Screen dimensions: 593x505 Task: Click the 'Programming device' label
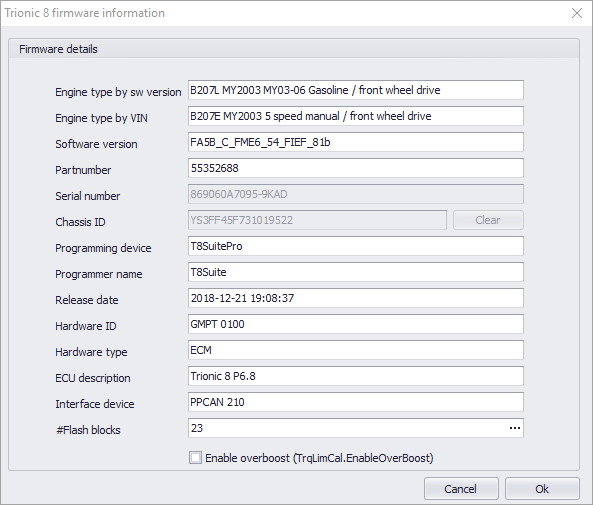point(103,248)
